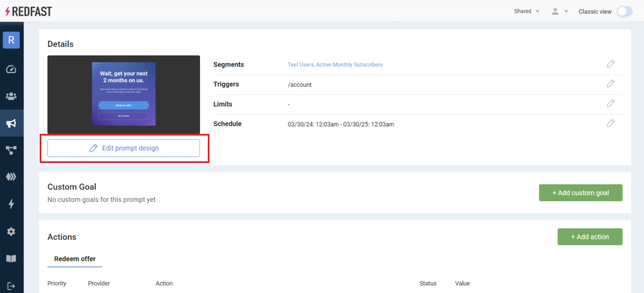Open the dashboard gauge icon in sidebar
The height and width of the screenshot is (293, 644).
pyautogui.click(x=11, y=69)
